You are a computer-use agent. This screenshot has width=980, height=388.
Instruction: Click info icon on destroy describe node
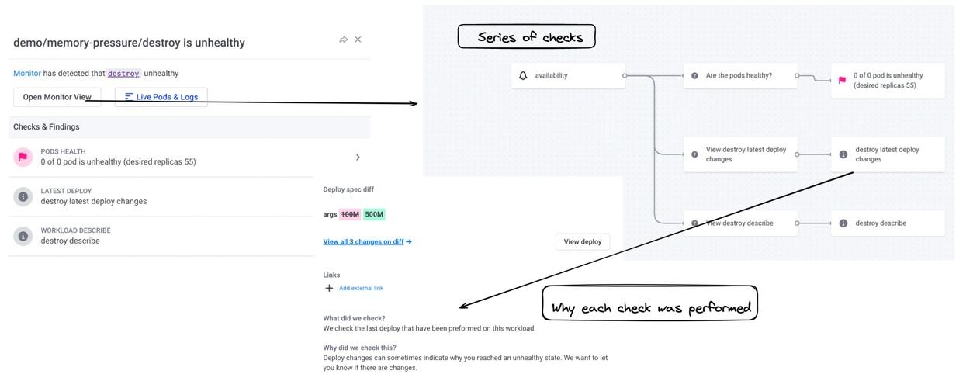click(x=843, y=223)
